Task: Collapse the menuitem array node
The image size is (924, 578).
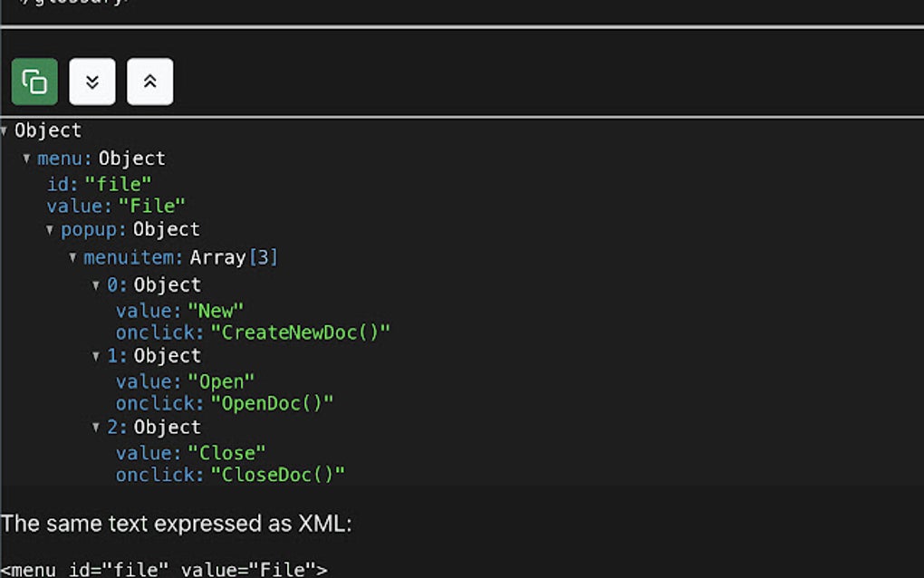Action: tap(73, 258)
